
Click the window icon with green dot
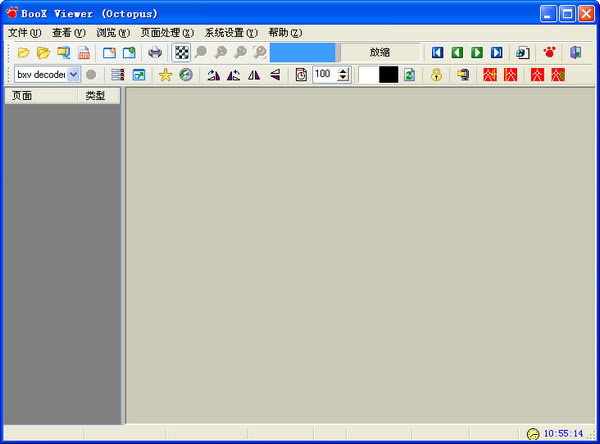(129, 52)
